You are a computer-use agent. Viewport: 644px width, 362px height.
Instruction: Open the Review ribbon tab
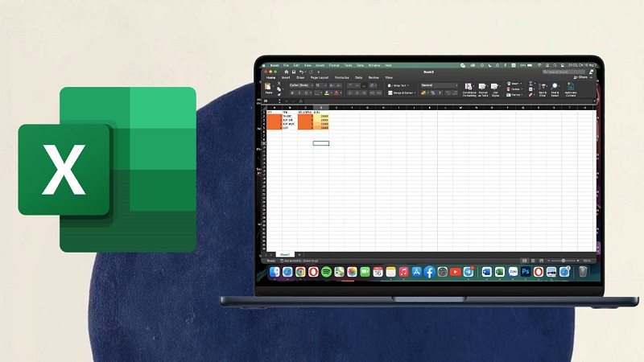[374, 77]
